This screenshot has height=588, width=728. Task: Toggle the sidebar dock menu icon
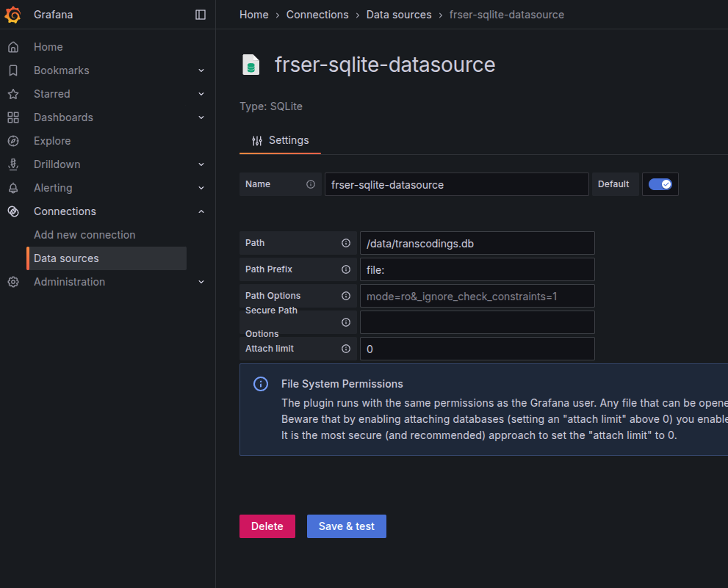tap(200, 15)
